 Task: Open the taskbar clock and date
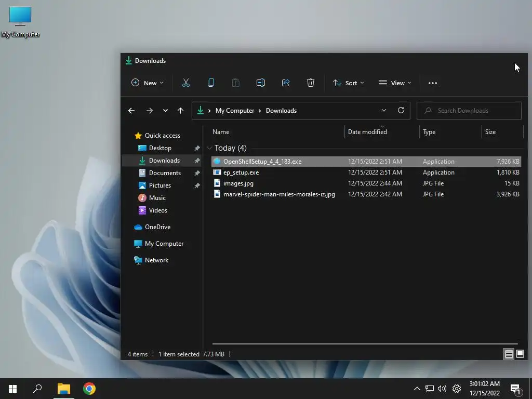pos(485,389)
